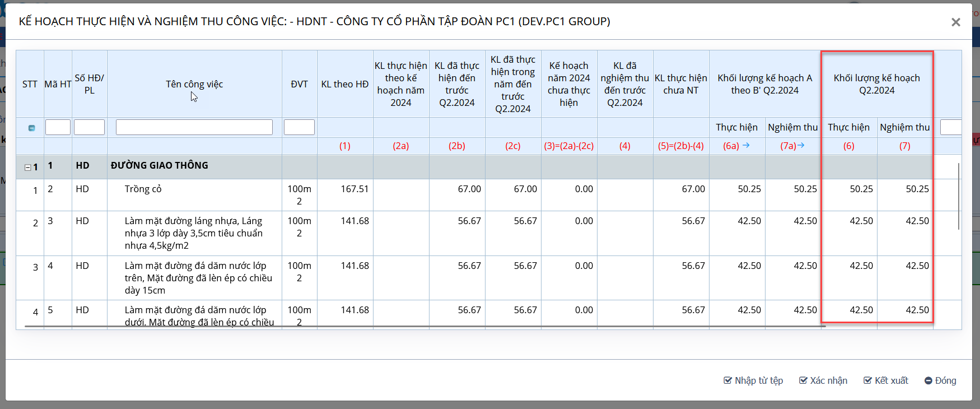Screen dimensions: 980x409
Task: Focus the Tên công việc filter field
Action: (194, 127)
